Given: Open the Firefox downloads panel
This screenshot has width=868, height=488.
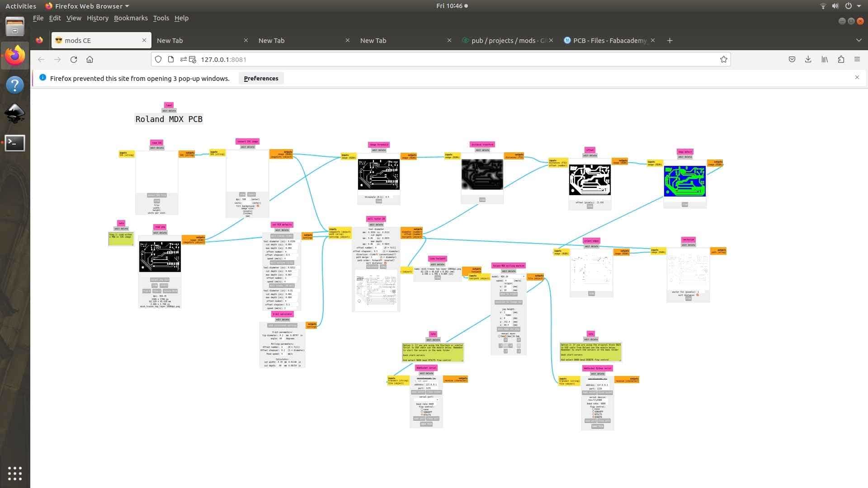Looking at the screenshot, I should pyautogui.click(x=808, y=59).
